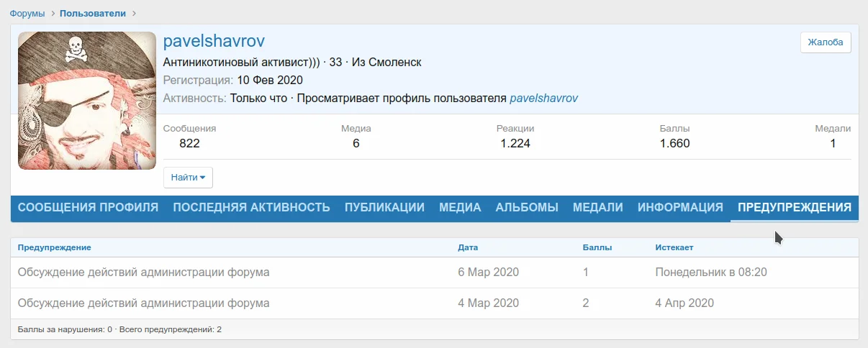Select the Публикации tab
The height and width of the screenshot is (348, 868).
(384, 207)
